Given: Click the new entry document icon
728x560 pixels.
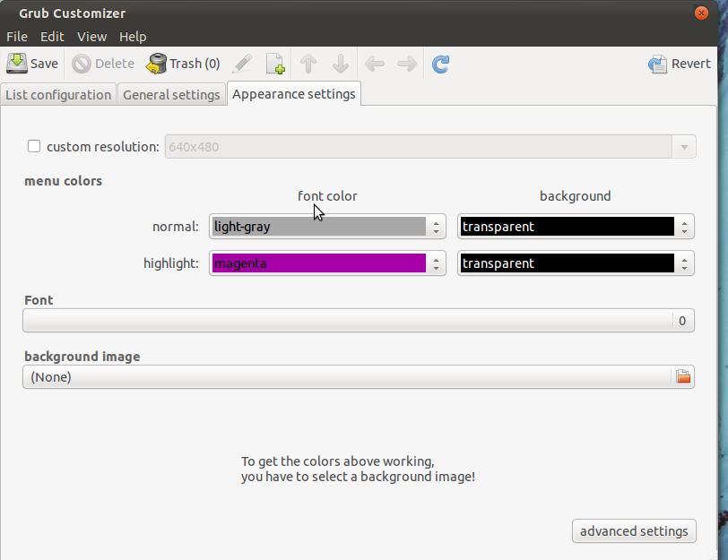Looking at the screenshot, I should point(275,64).
